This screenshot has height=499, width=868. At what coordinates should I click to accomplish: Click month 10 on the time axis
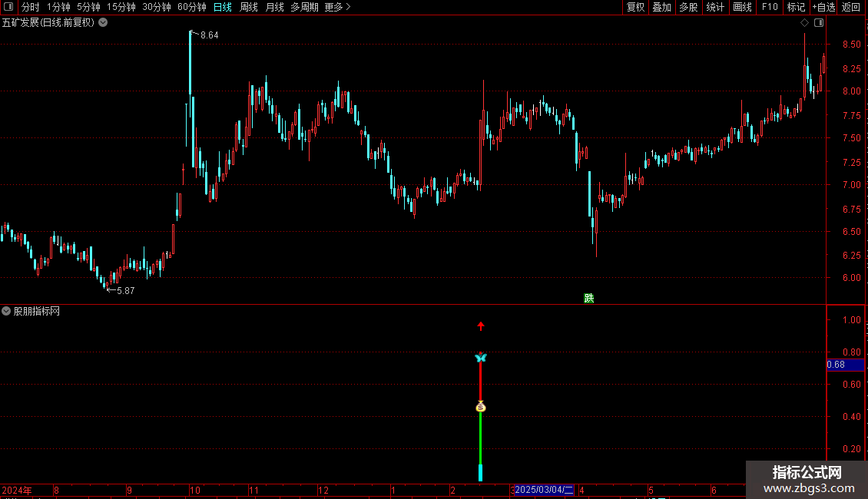[x=195, y=490]
